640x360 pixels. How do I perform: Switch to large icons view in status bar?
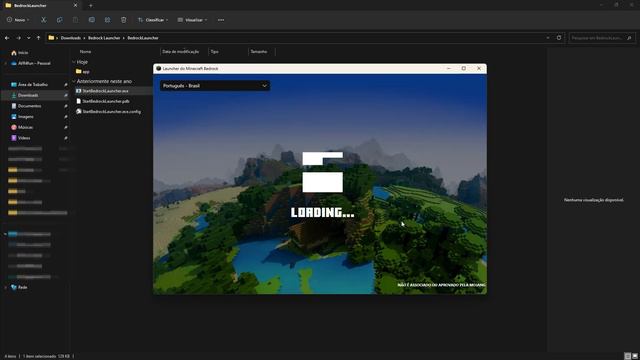coord(635,356)
